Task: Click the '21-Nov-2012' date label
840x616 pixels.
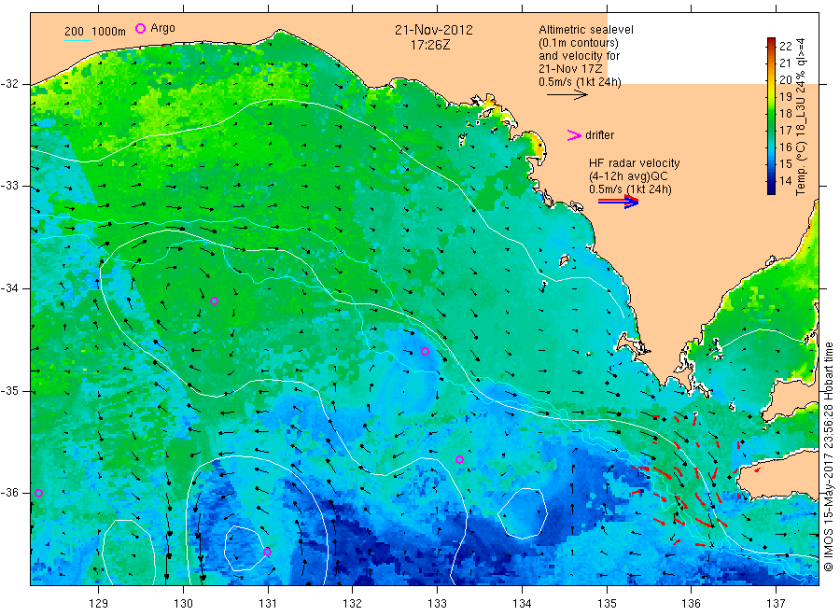Action: 434,30
